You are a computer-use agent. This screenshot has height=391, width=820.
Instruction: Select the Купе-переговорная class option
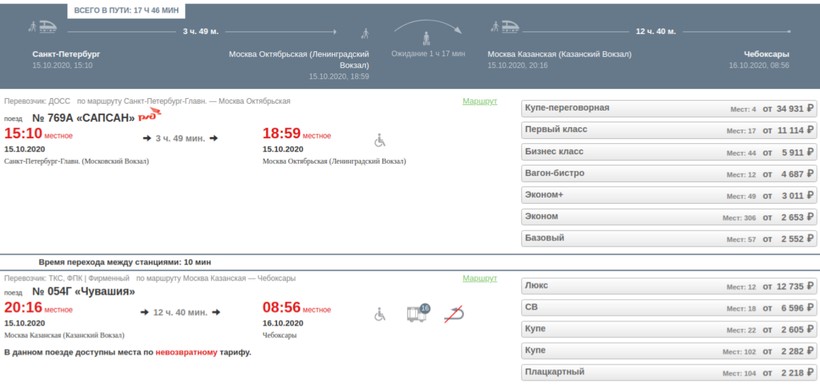pyautogui.click(x=669, y=109)
